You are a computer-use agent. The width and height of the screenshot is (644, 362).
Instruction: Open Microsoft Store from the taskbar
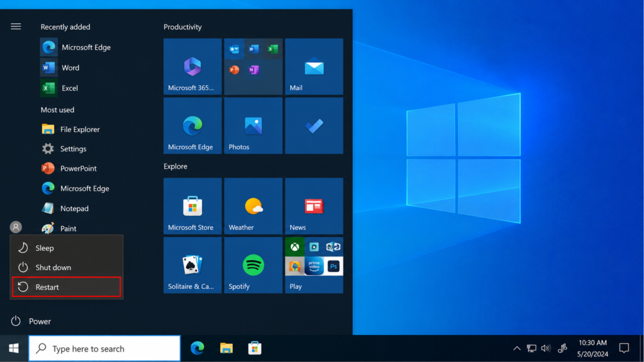[x=255, y=348]
